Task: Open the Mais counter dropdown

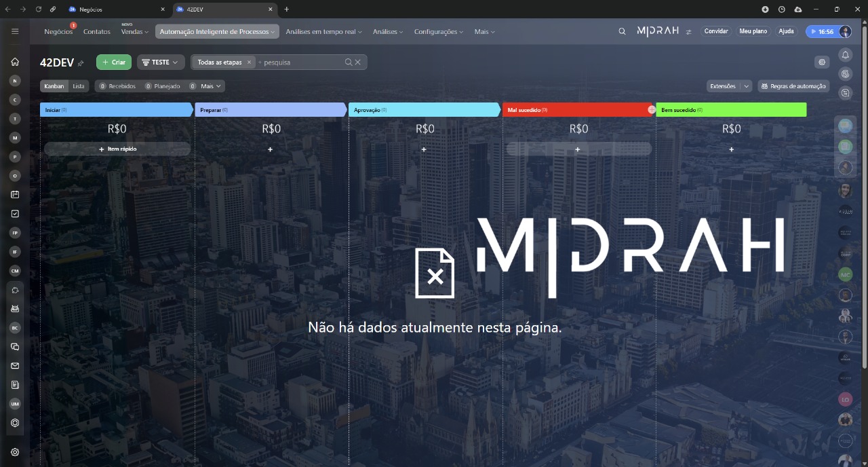Action: click(x=212, y=86)
